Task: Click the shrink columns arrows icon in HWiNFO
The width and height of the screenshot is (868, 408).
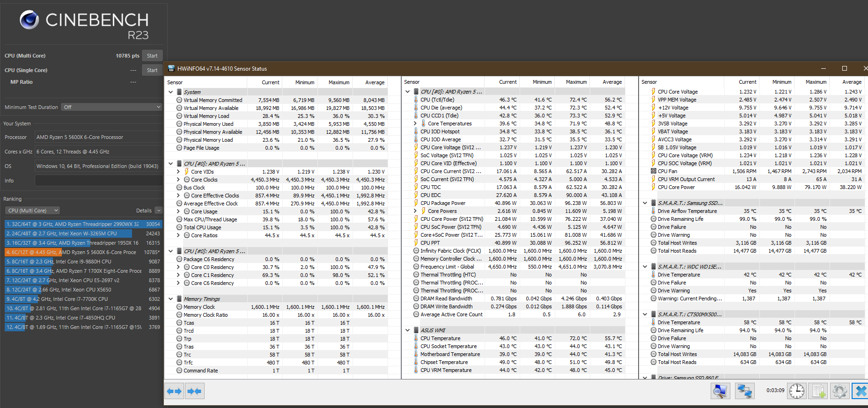Action: 194,391
